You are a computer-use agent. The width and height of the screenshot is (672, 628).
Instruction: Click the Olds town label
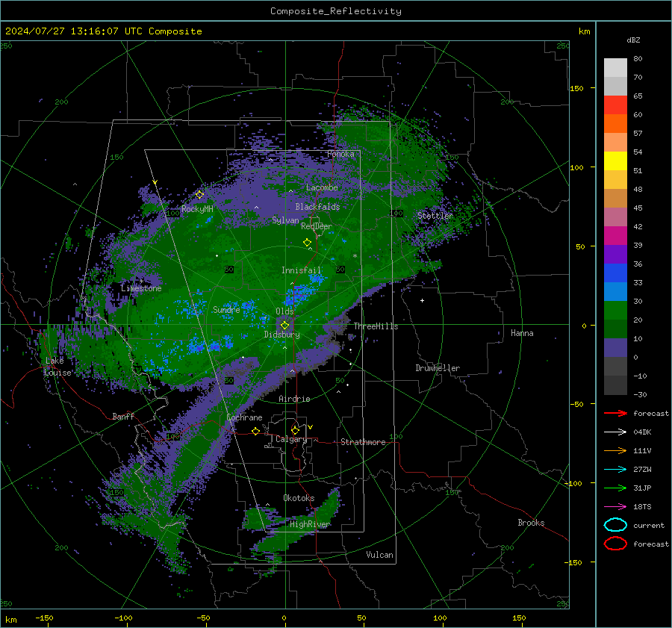click(284, 311)
